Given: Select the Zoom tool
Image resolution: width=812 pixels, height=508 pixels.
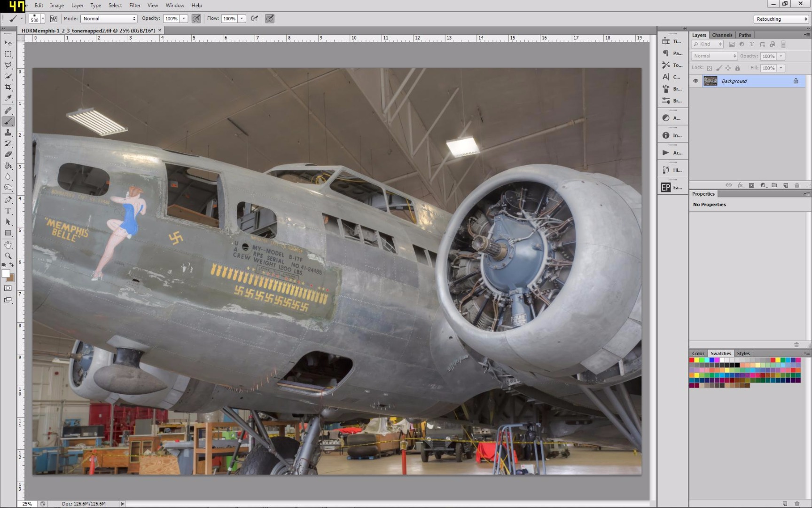Looking at the screenshot, I should (x=8, y=256).
